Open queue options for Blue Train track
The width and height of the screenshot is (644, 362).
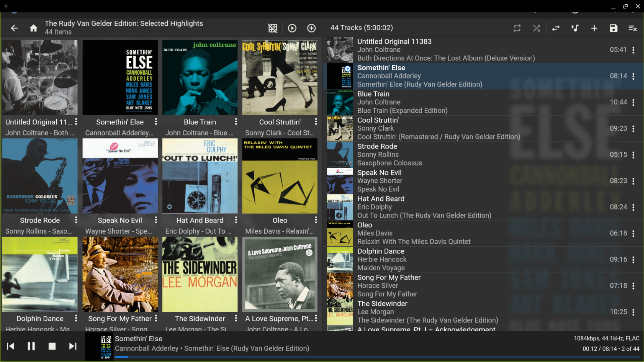click(633, 102)
